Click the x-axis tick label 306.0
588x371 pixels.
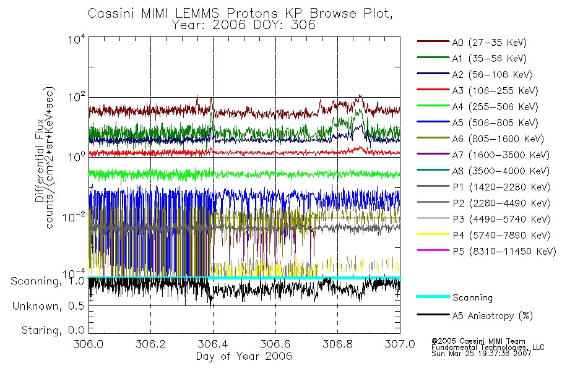(x=89, y=344)
